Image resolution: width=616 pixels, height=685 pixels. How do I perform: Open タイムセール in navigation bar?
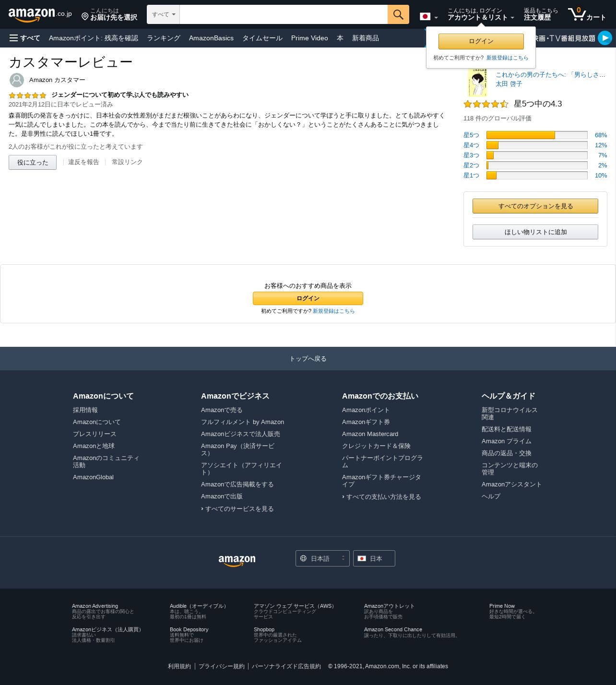[x=262, y=38]
